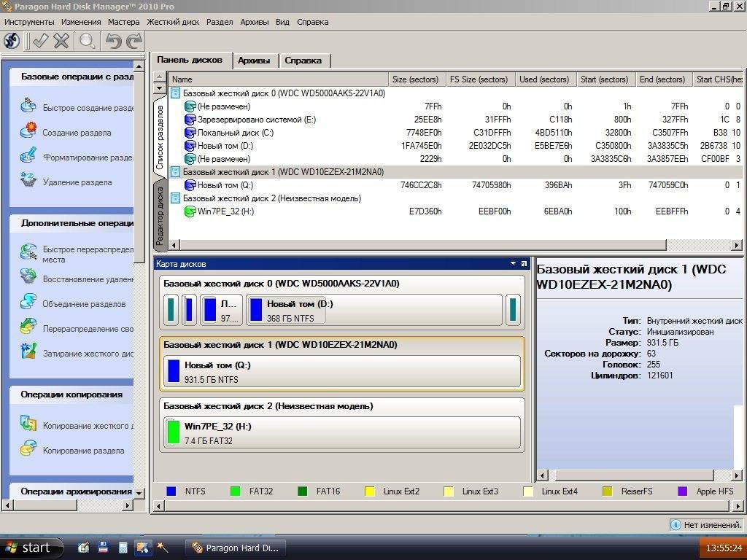Click the Size (sectors) column header
The image size is (747, 560).
[415, 79]
